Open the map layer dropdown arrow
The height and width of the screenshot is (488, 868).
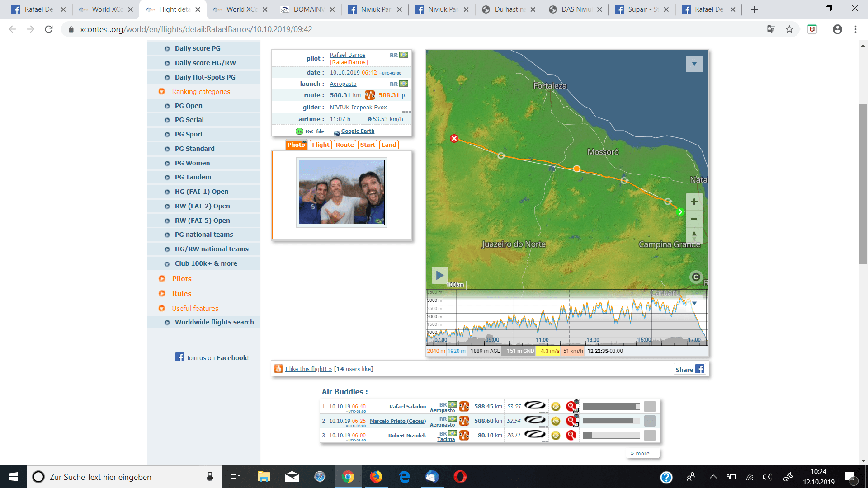694,64
